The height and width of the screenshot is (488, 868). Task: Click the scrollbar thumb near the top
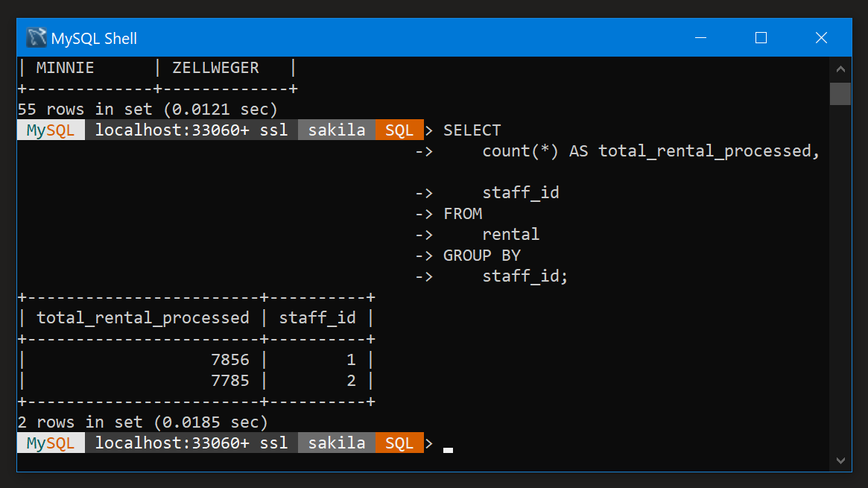coord(840,93)
